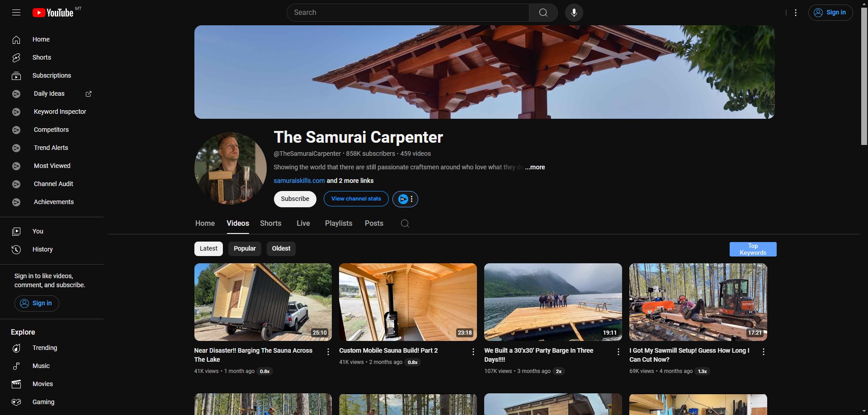Switch to the Playlists tab

coord(338,224)
